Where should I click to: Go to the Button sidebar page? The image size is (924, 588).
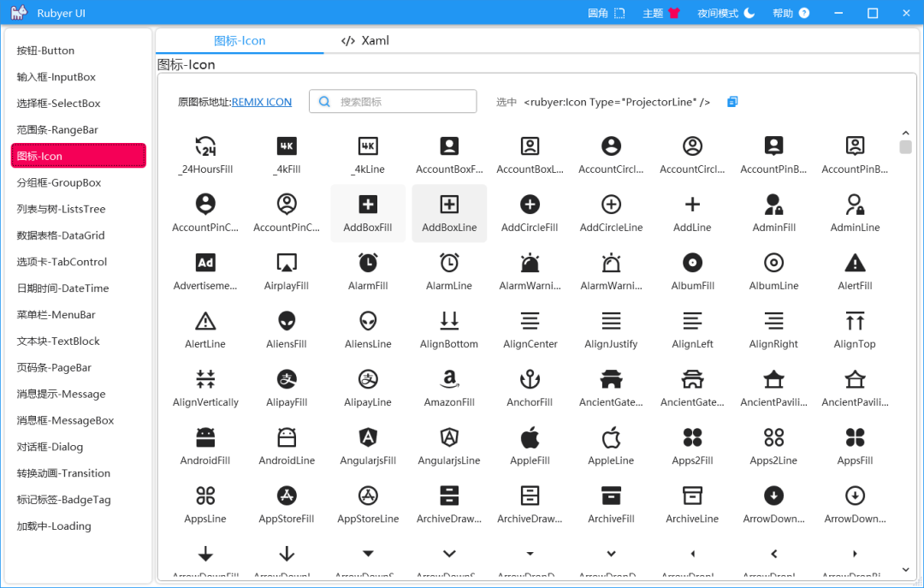point(46,50)
